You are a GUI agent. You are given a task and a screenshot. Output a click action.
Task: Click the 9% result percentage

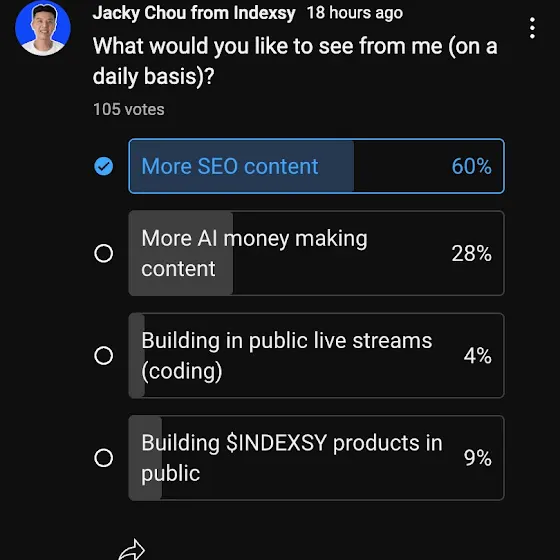tap(478, 458)
